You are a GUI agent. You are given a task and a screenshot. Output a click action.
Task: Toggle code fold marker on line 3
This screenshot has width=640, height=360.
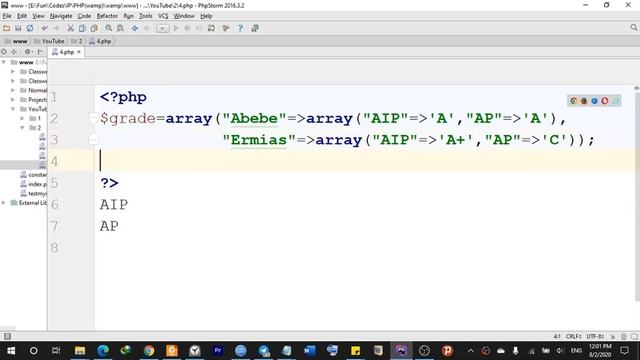click(93, 140)
